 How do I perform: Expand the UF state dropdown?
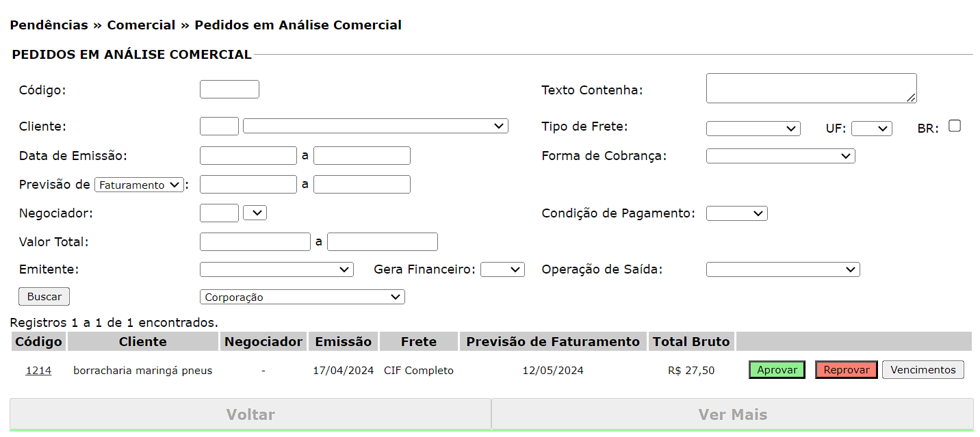871,129
